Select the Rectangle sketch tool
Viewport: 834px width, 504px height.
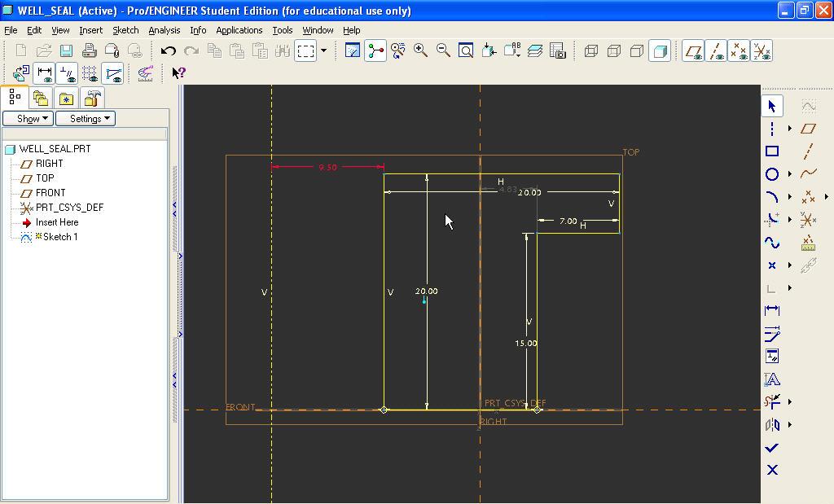click(x=772, y=151)
